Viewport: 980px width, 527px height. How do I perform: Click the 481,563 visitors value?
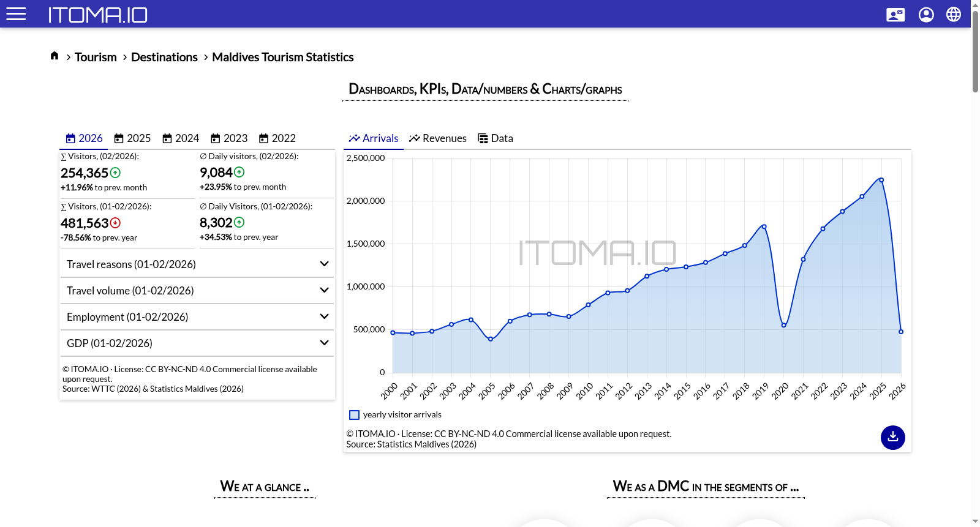[x=85, y=223]
